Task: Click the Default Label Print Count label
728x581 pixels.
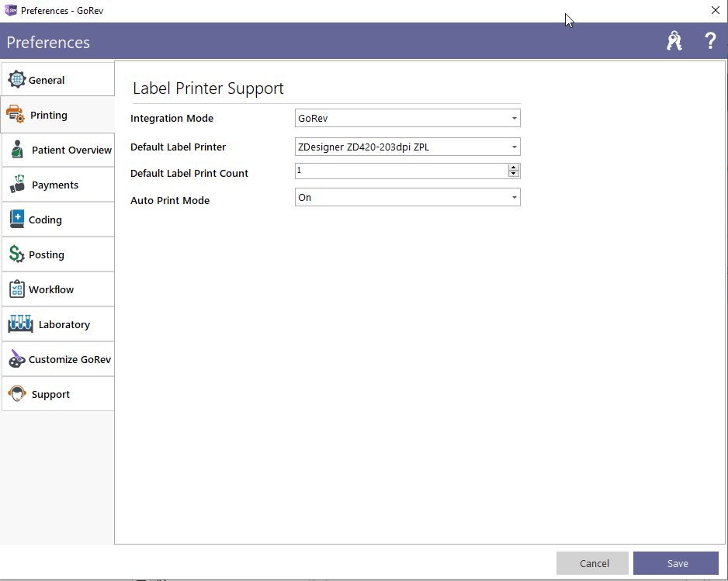Action: coord(189,174)
